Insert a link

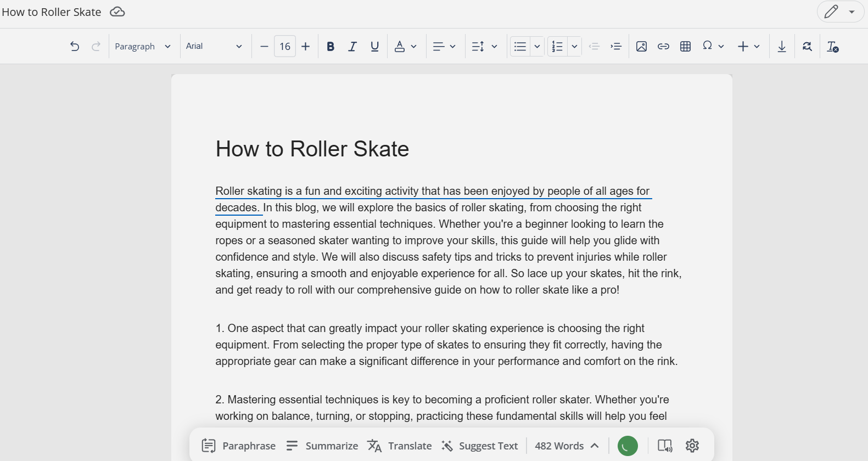pyautogui.click(x=663, y=47)
